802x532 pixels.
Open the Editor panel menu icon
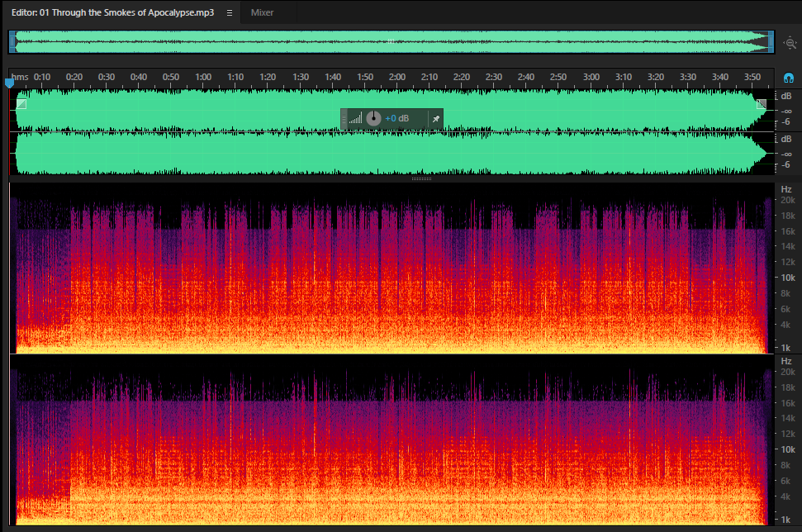click(230, 12)
